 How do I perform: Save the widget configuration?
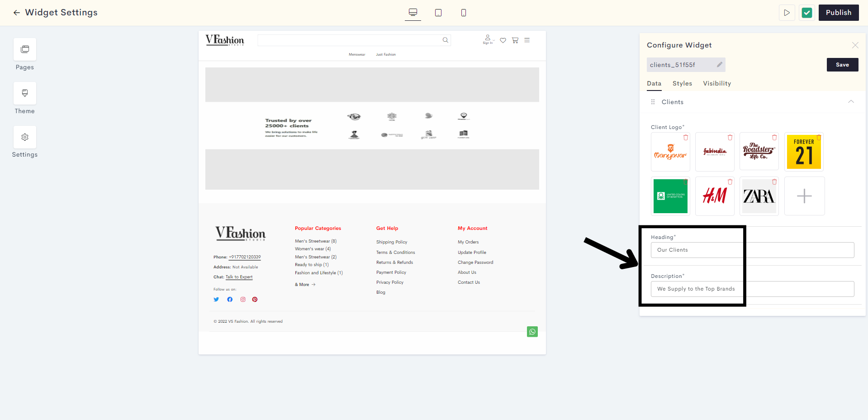(x=842, y=65)
